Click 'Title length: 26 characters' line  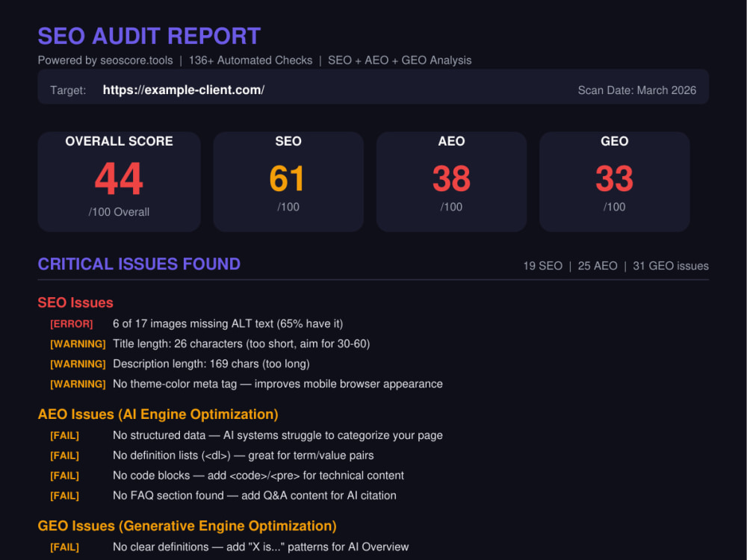point(241,343)
